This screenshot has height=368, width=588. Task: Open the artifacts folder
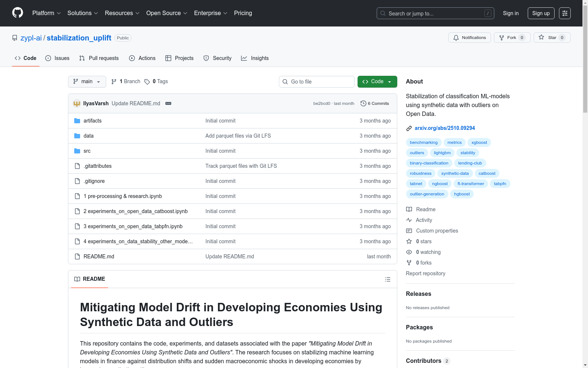[x=92, y=121]
